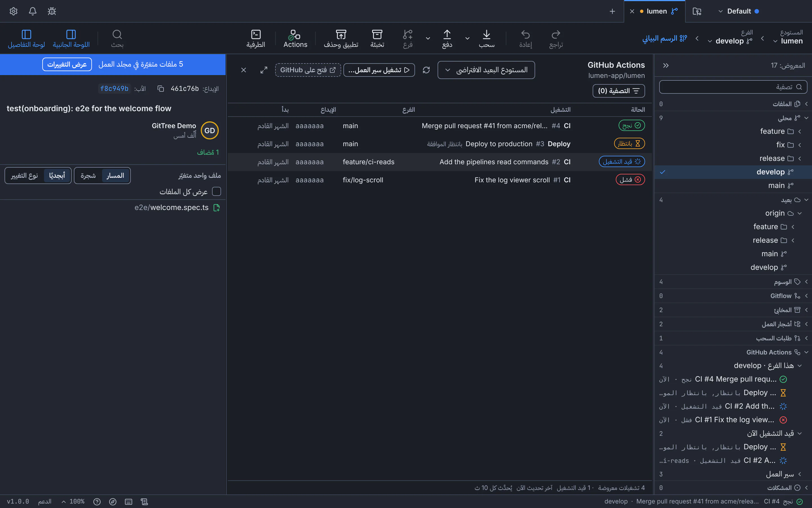Image resolution: width=812 pixels, height=508 pixels.
Task: Select the feature/ci-reads run row
Action: click(440, 162)
